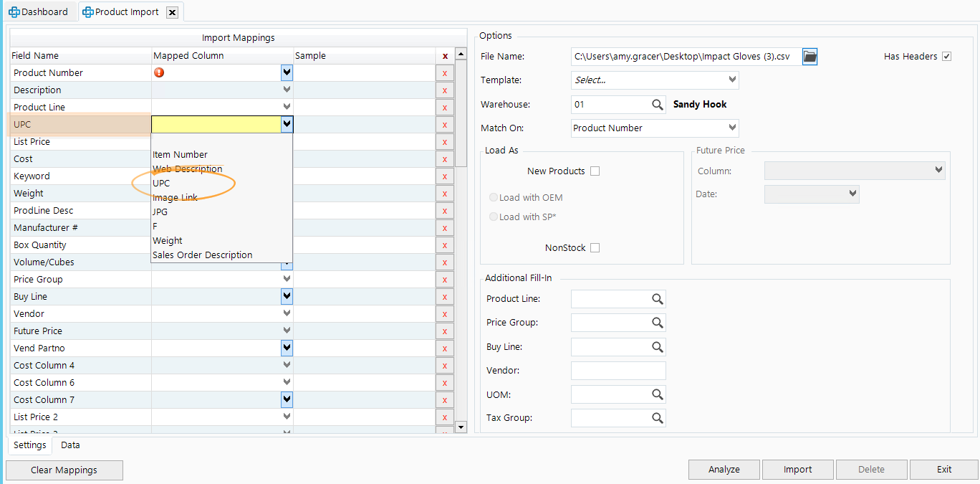Click into the Vendor fill-in field
This screenshot has height=484, width=980.
pyautogui.click(x=618, y=371)
